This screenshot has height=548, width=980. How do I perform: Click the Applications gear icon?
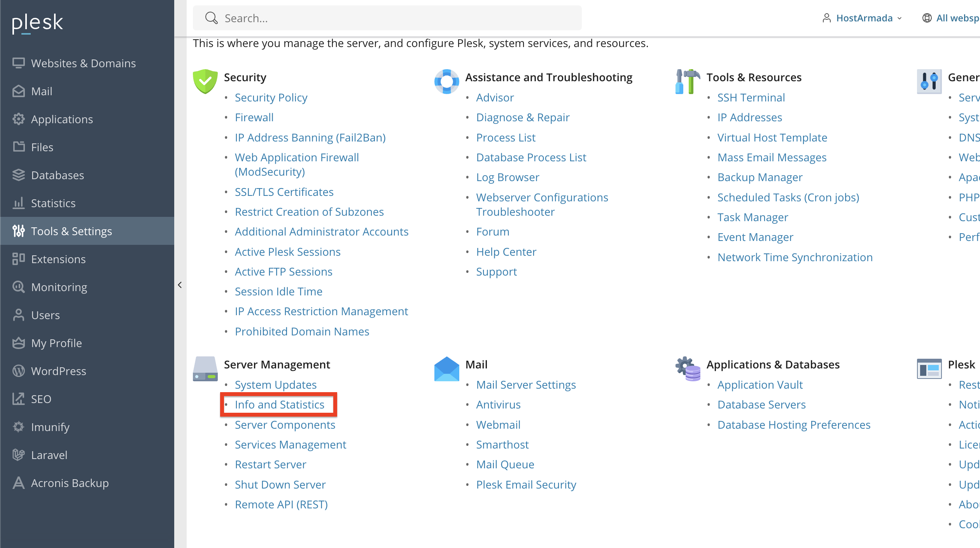[x=18, y=119]
